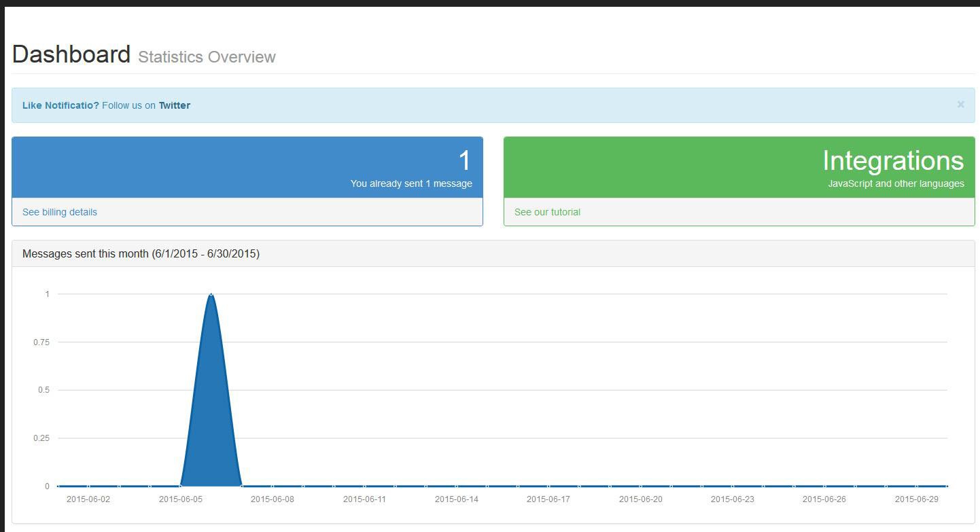
Task: Pick the 2015-06-14 date on the chart axis
Action: (457, 499)
